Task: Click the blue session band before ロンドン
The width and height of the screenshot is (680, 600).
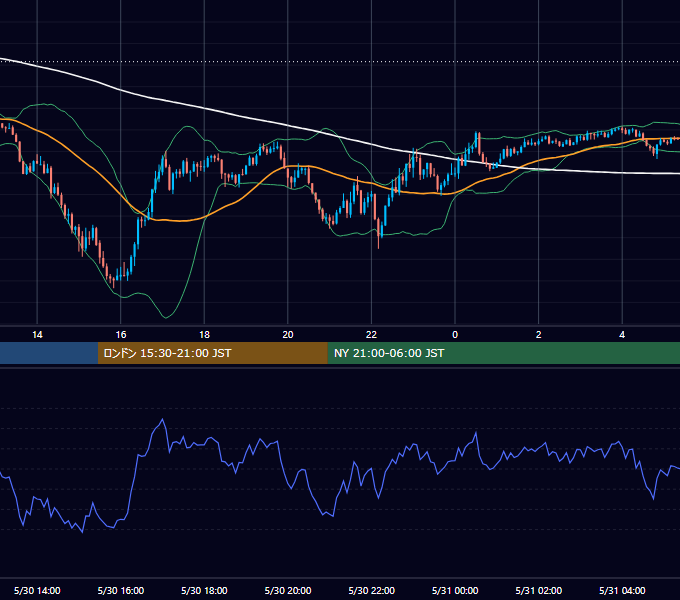Action: tap(49, 353)
